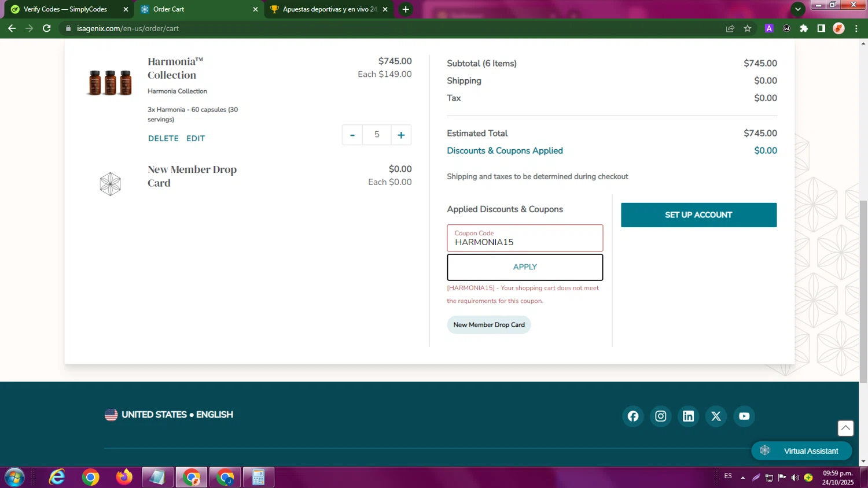This screenshot has width=868, height=488.
Task: Launch Internet Explorer from taskbar
Action: click(x=57, y=478)
